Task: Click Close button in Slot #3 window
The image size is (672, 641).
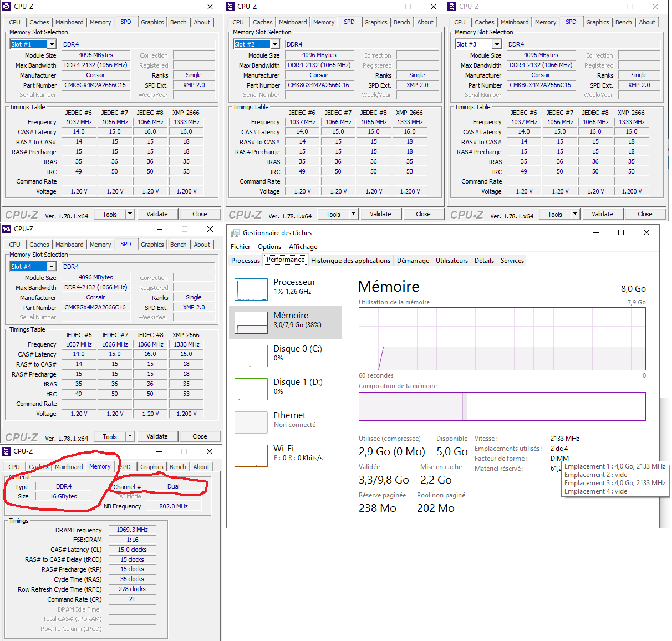Action: click(x=645, y=214)
